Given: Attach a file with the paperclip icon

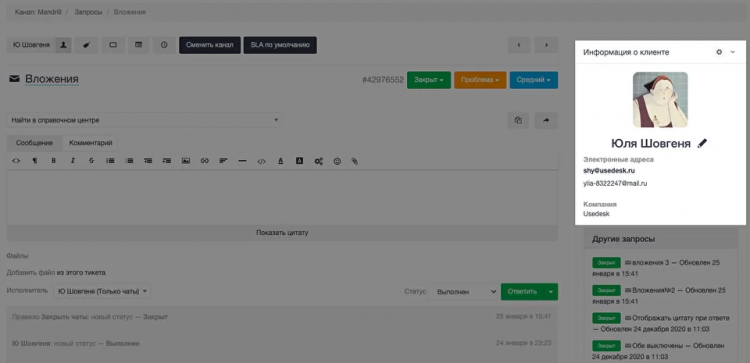Looking at the screenshot, I should click(x=354, y=161).
